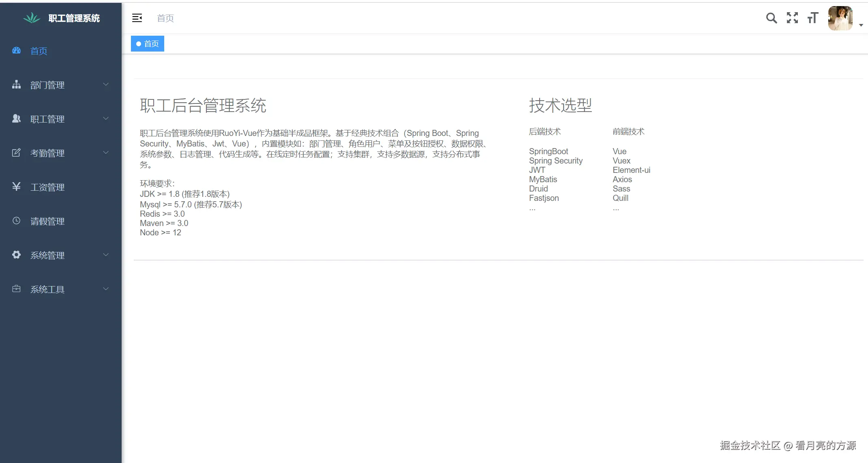
Task: Click the dashboard icon beside 首页
Action: coord(16,51)
